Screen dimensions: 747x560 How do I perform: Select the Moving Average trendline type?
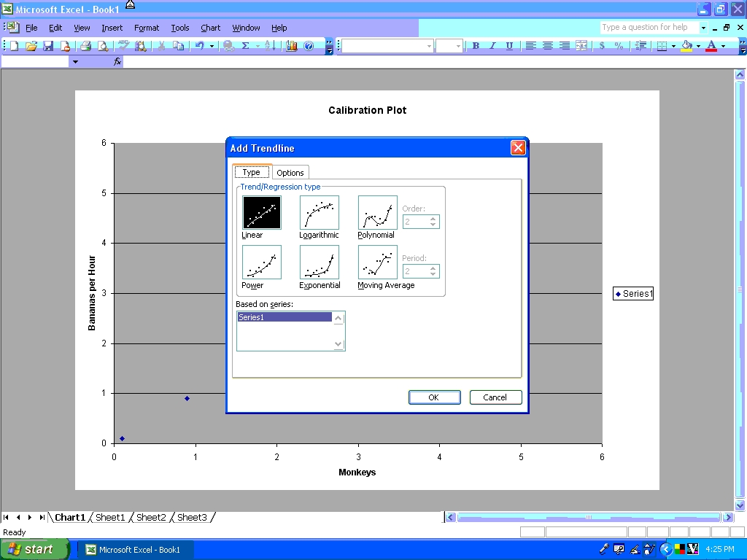click(x=377, y=262)
